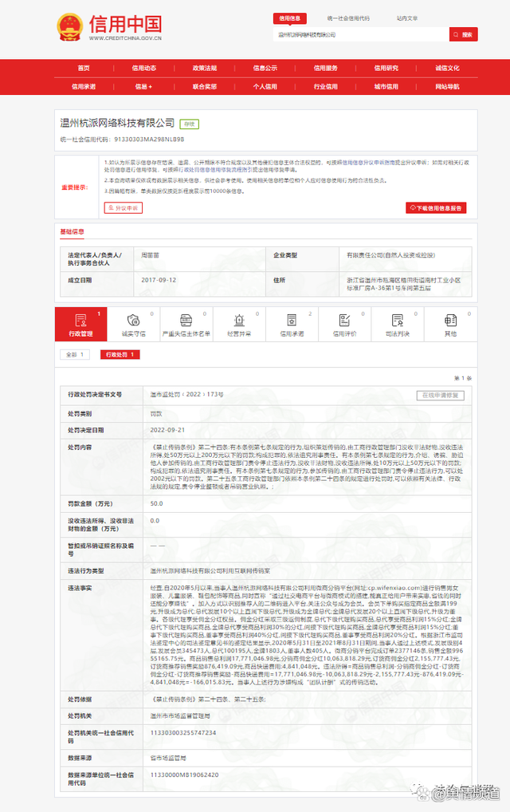Open the 严重失信主体名单 icon

click(x=186, y=321)
